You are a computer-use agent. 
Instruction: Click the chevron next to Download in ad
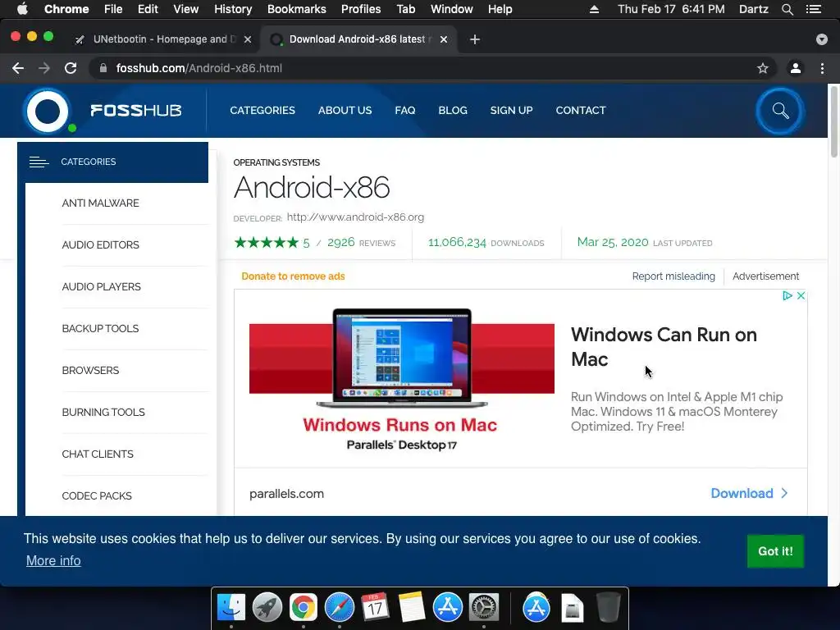784,493
